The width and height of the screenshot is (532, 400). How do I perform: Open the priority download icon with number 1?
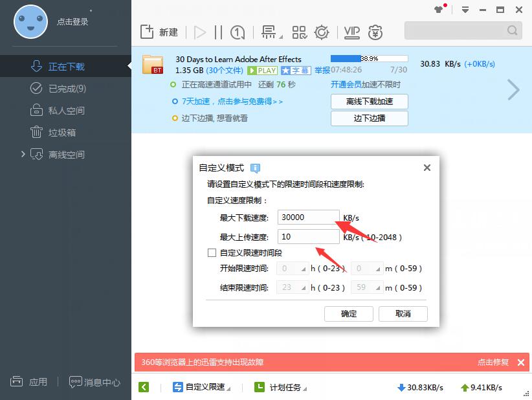coord(238,32)
